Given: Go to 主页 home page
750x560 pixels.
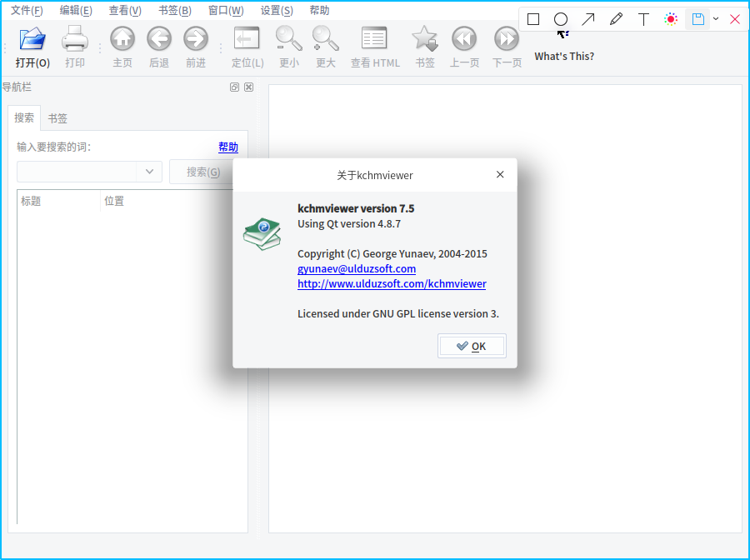Looking at the screenshot, I should [122, 47].
